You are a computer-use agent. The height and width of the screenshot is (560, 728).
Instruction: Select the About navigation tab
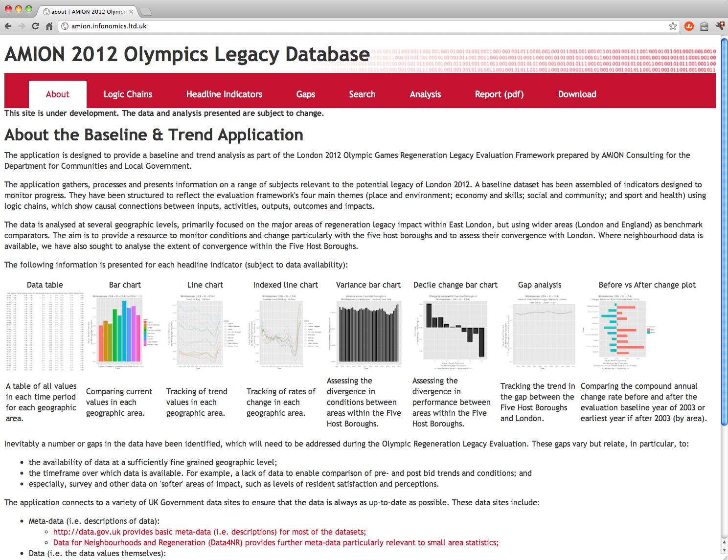[58, 94]
